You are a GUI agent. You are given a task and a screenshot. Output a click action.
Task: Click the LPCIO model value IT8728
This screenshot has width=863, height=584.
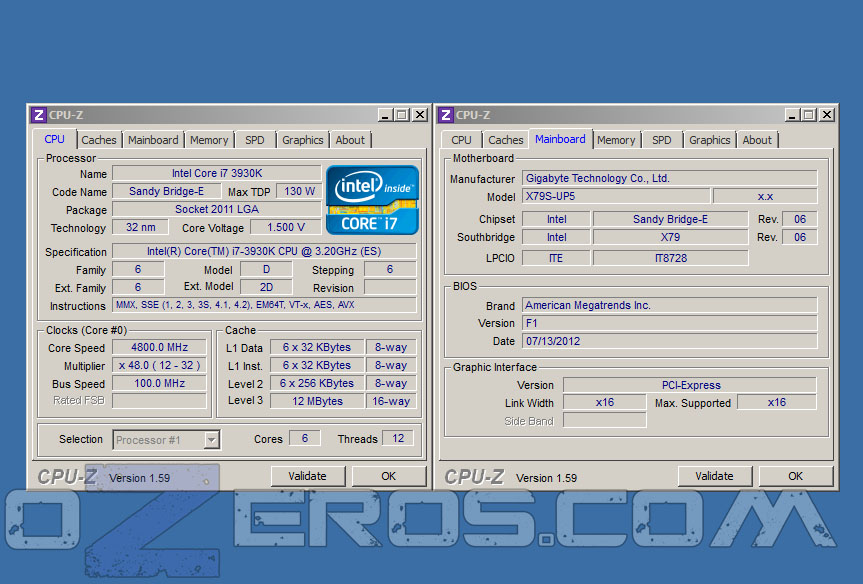pyautogui.click(x=670, y=258)
